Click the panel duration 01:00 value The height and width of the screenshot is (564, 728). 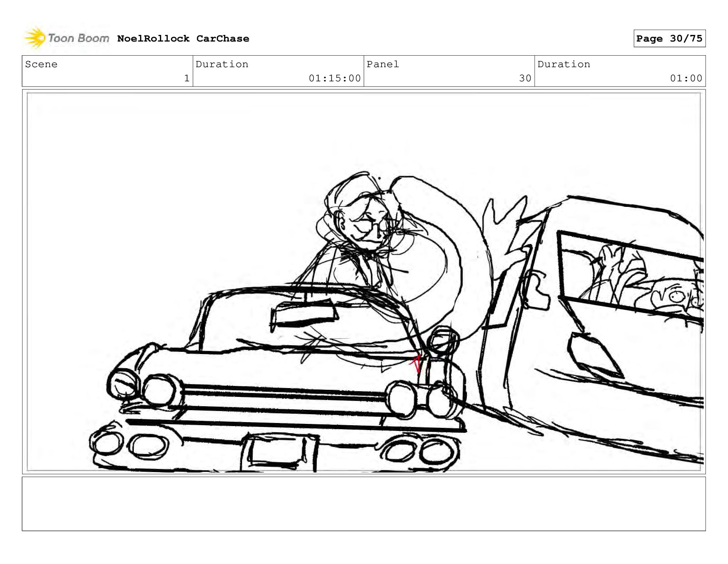click(x=686, y=78)
